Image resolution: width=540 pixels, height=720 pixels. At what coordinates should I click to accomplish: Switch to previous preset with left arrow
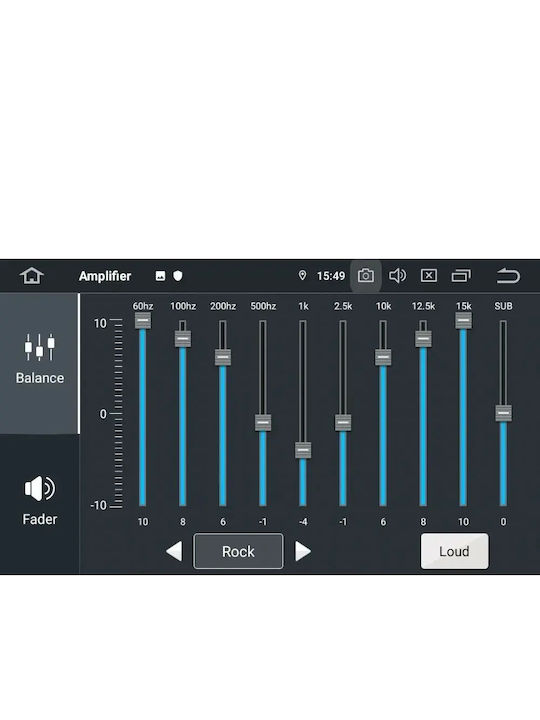click(x=174, y=551)
